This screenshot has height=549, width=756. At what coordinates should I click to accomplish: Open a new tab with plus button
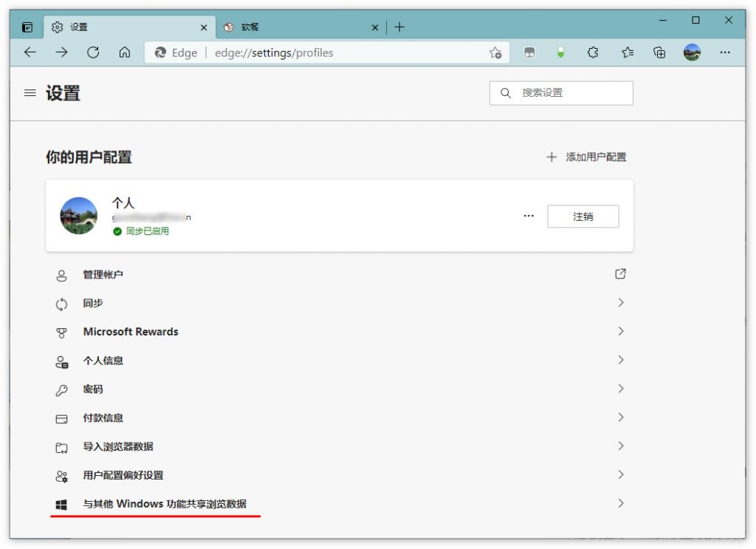[x=399, y=27]
